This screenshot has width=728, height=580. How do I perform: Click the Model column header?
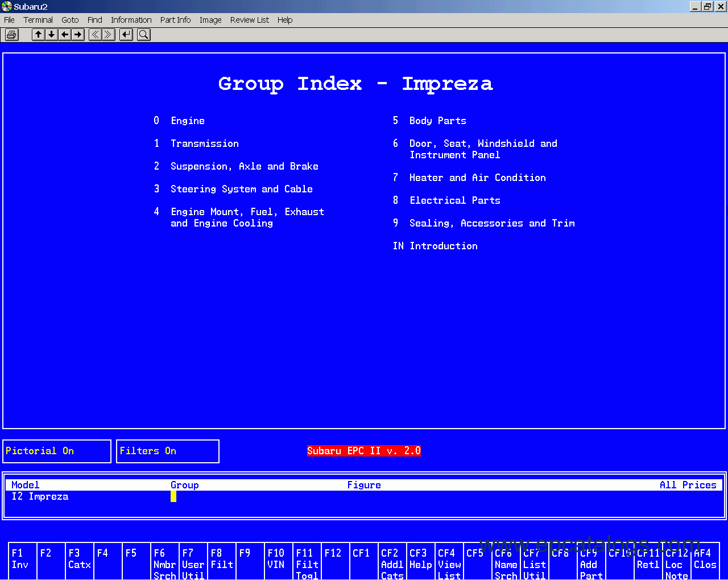(x=26, y=485)
